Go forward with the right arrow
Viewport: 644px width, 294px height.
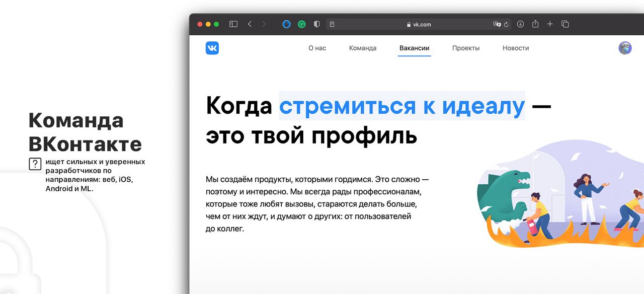(264, 24)
